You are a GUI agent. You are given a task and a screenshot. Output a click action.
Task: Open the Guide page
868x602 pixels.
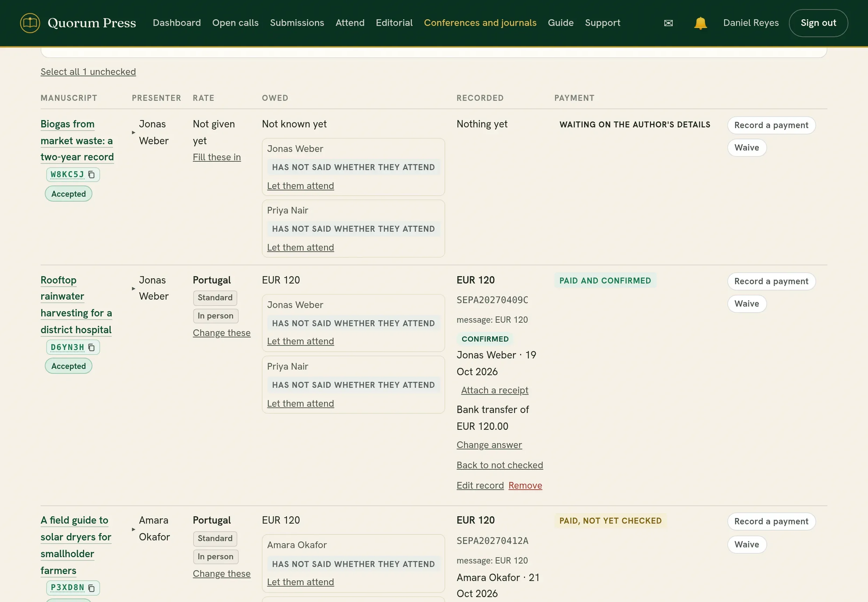[561, 23]
